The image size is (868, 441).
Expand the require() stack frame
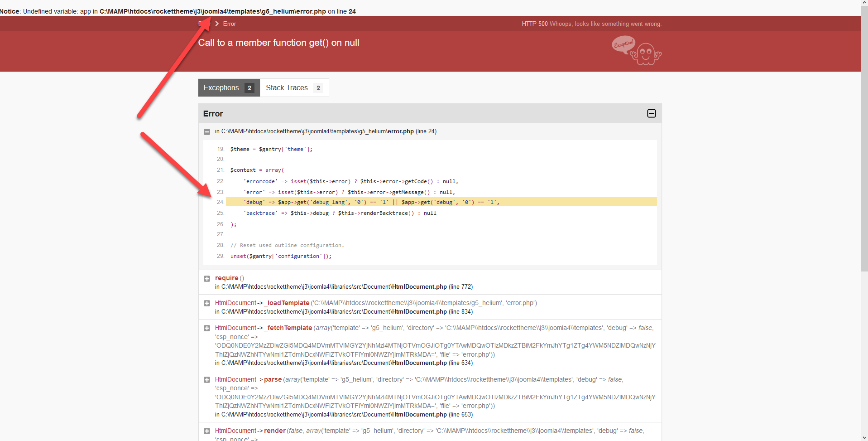point(207,278)
